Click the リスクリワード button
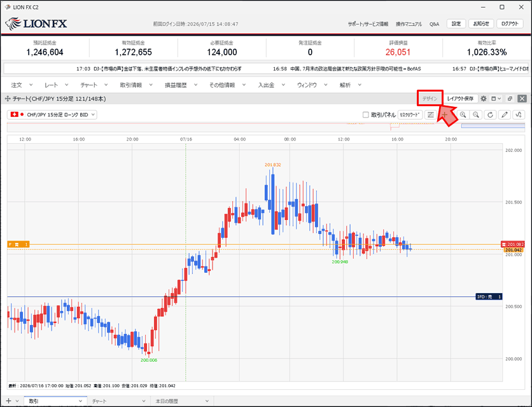532x407 pixels. [410, 114]
